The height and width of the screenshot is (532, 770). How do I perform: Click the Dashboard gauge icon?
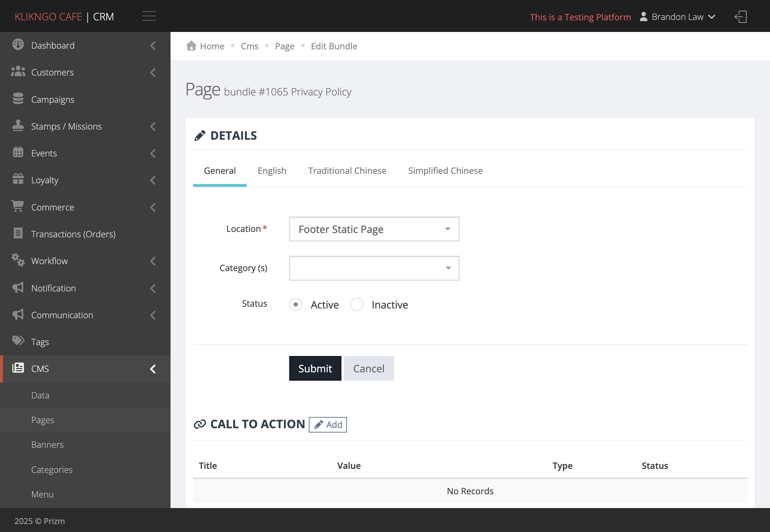point(18,45)
